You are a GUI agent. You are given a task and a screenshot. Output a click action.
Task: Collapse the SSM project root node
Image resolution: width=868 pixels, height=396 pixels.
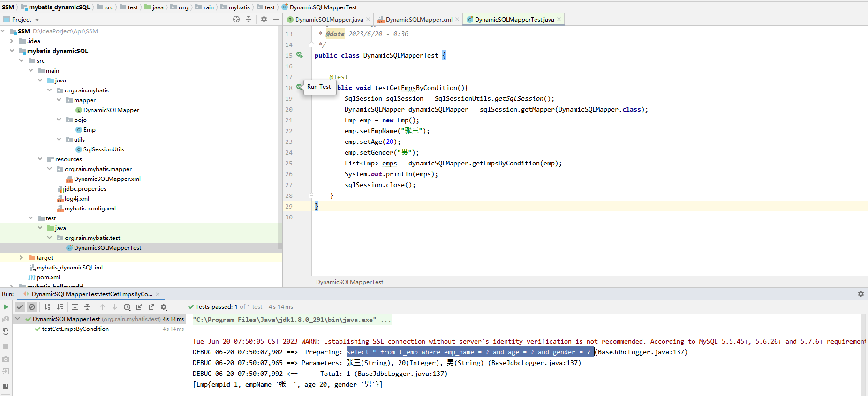pyautogui.click(x=3, y=31)
